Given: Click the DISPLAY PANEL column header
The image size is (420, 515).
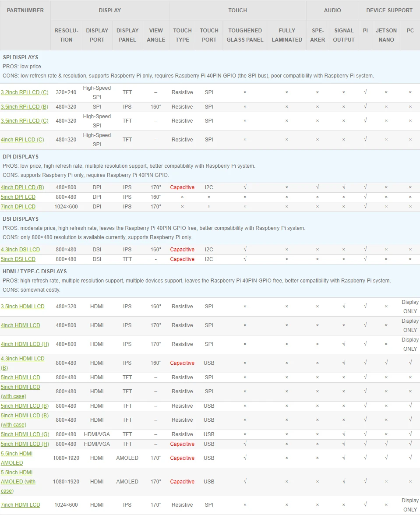Looking at the screenshot, I should [x=127, y=35].
